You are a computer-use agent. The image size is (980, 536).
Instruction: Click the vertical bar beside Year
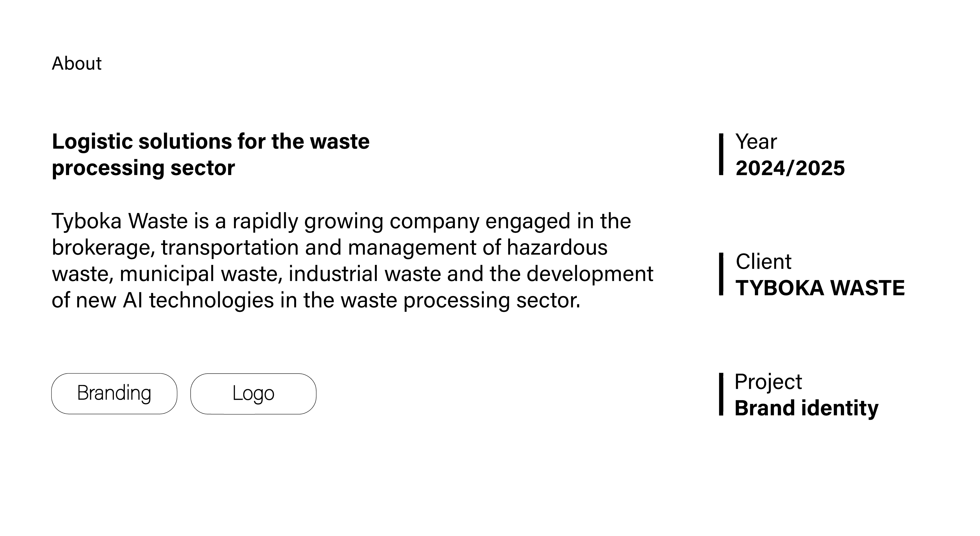(x=721, y=154)
